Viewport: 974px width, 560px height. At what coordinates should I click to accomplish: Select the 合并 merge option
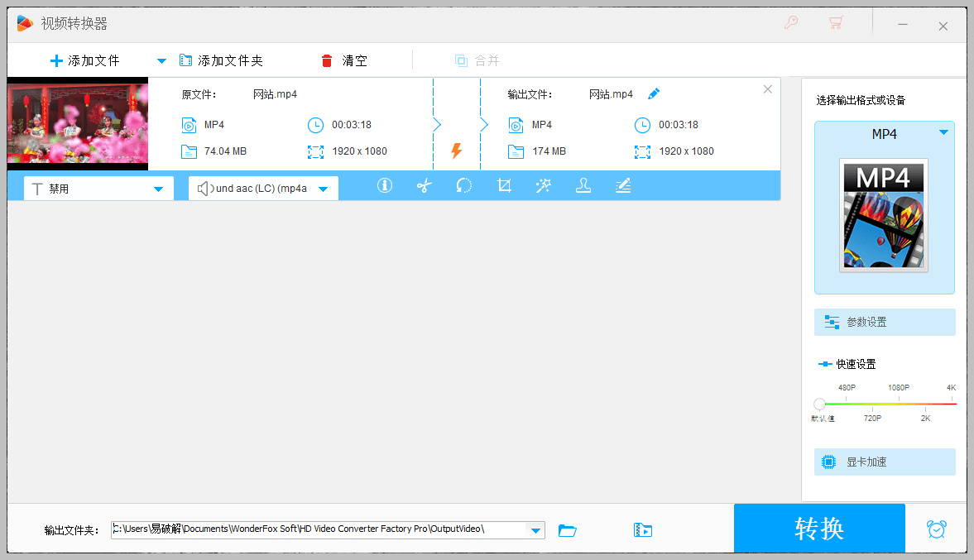coord(477,60)
